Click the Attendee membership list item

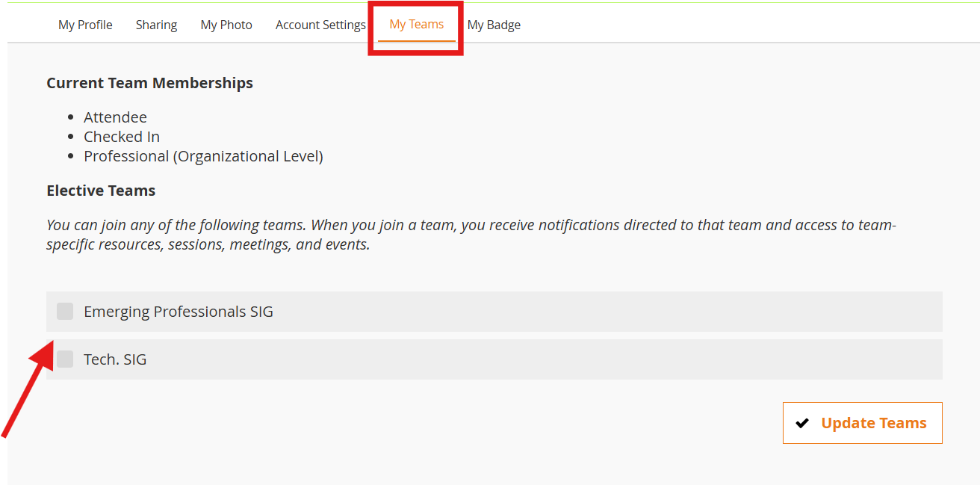tap(115, 117)
